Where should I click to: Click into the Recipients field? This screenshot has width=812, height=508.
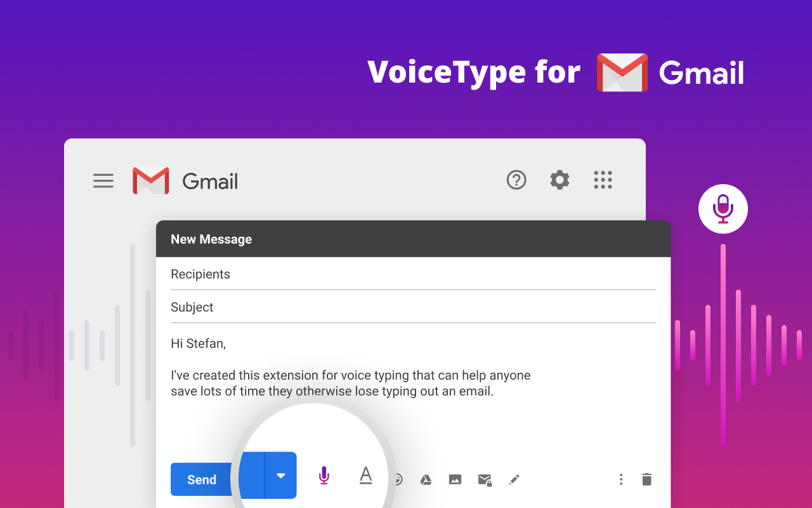[x=413, y=274]
